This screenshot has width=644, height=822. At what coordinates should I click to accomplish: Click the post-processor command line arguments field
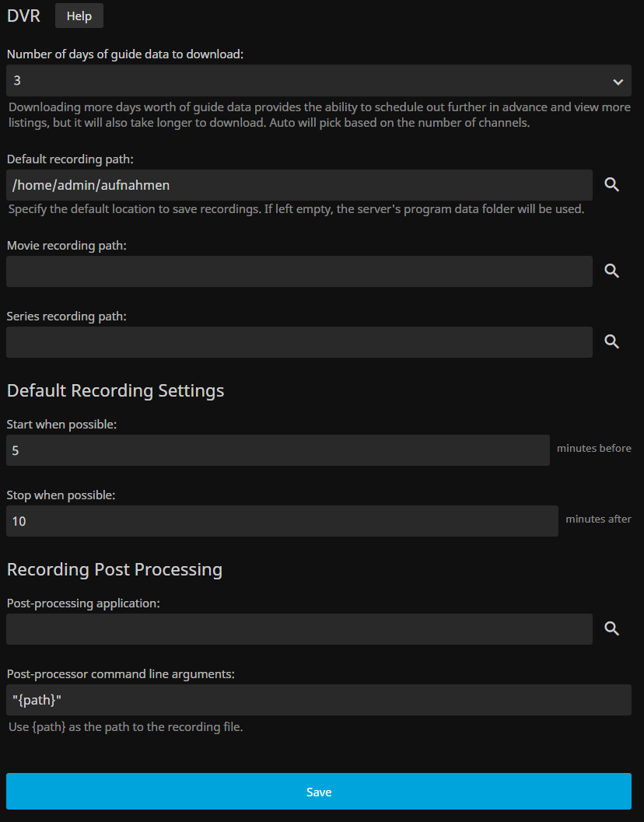click(x=319, y=700)
